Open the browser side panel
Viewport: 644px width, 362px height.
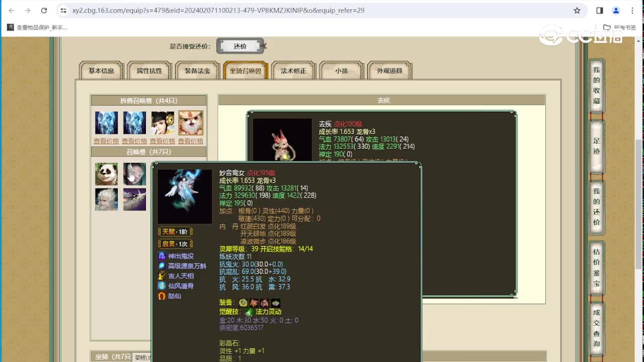click(x=600, y=10)
